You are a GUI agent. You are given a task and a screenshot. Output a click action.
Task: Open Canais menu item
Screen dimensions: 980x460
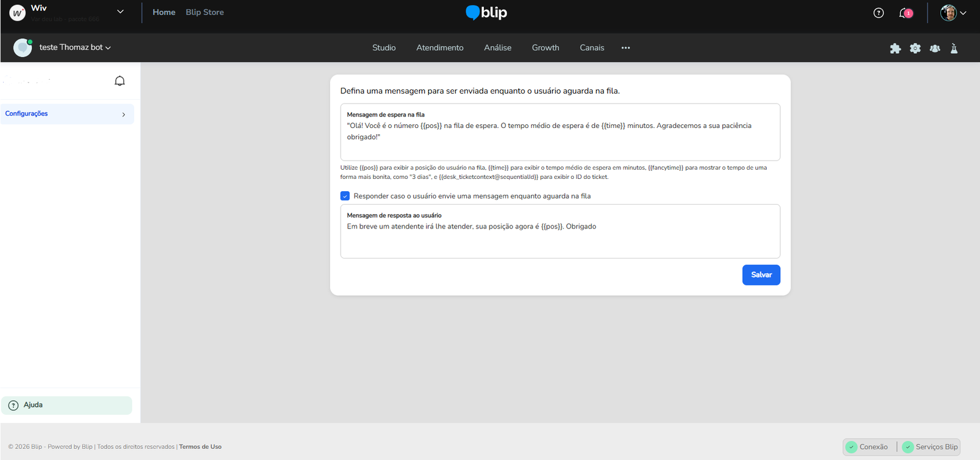pos(592,48)
